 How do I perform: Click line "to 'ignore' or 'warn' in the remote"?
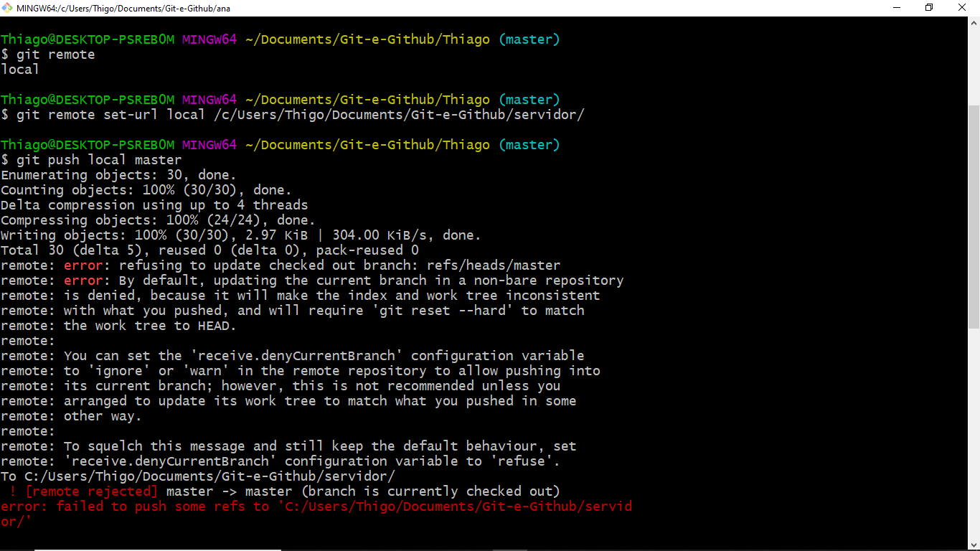tap(301, 371)
